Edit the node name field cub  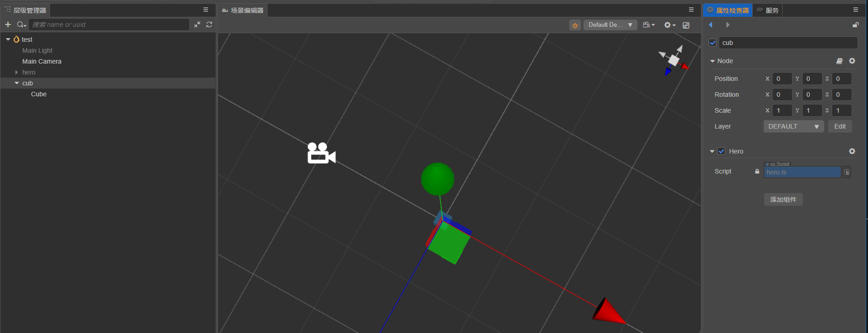tap(788, 43)
